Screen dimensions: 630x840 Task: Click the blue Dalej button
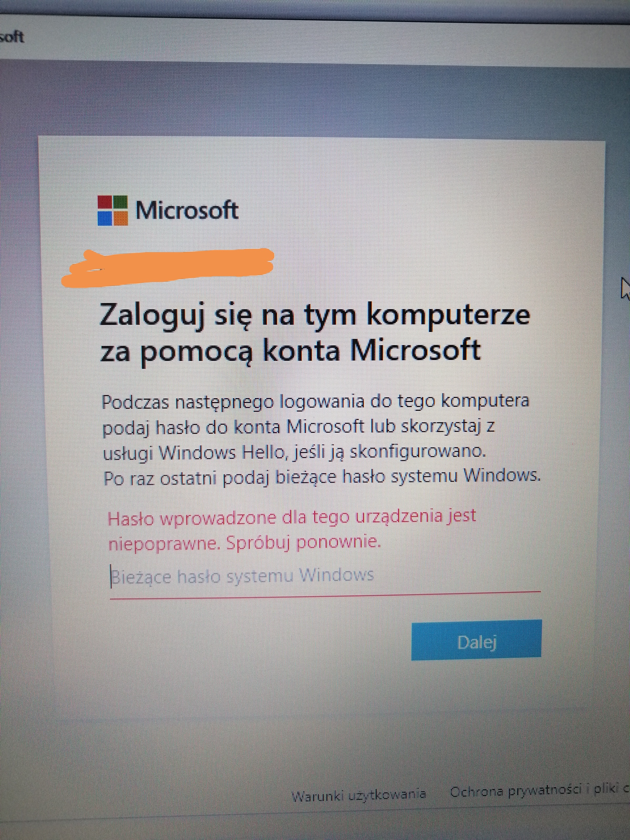click(x=476, y=642)
